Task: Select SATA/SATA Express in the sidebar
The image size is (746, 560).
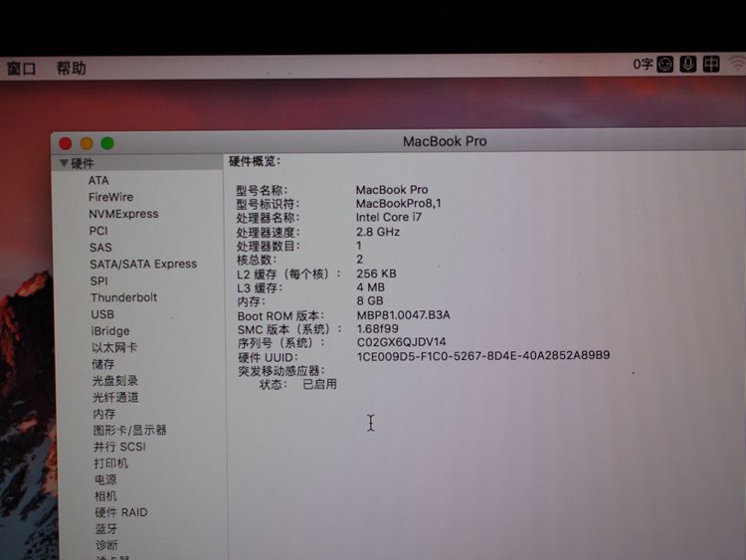Action: pyautogui.click(x=143, y=264)
